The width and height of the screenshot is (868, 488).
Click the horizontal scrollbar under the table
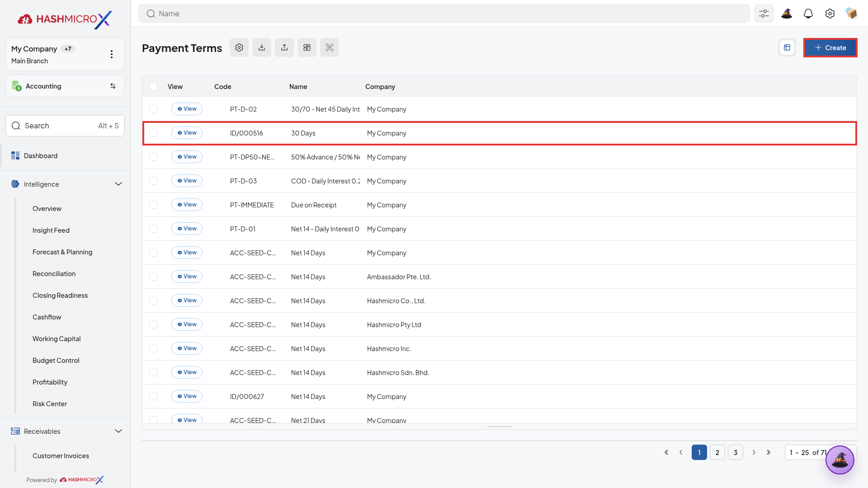tap(500, 427)
